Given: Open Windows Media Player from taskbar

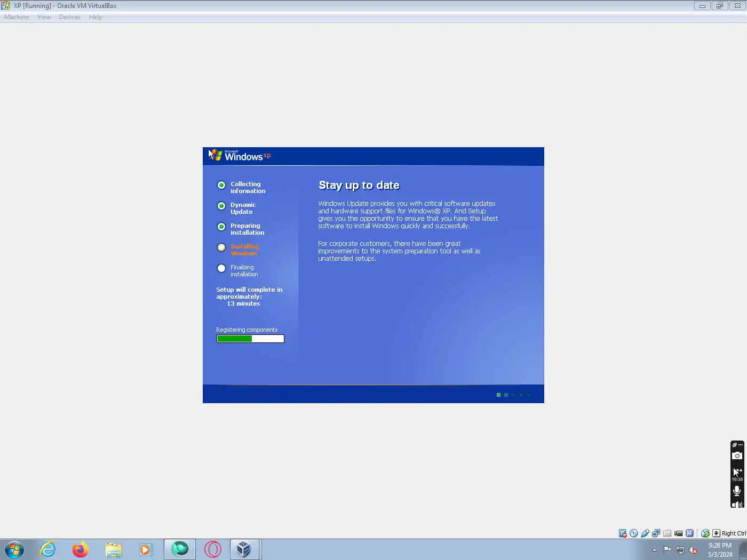Looking at the screenshot, I should tap(146, 549).
